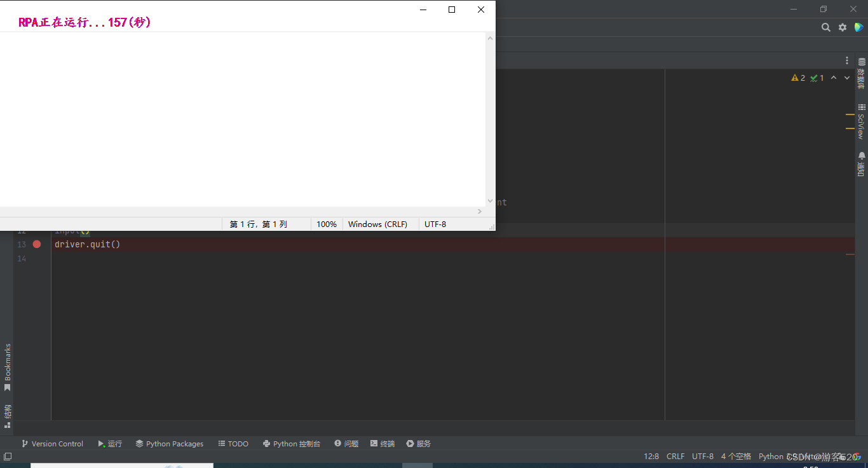Open the Version Control tool window

coord(52,444)
